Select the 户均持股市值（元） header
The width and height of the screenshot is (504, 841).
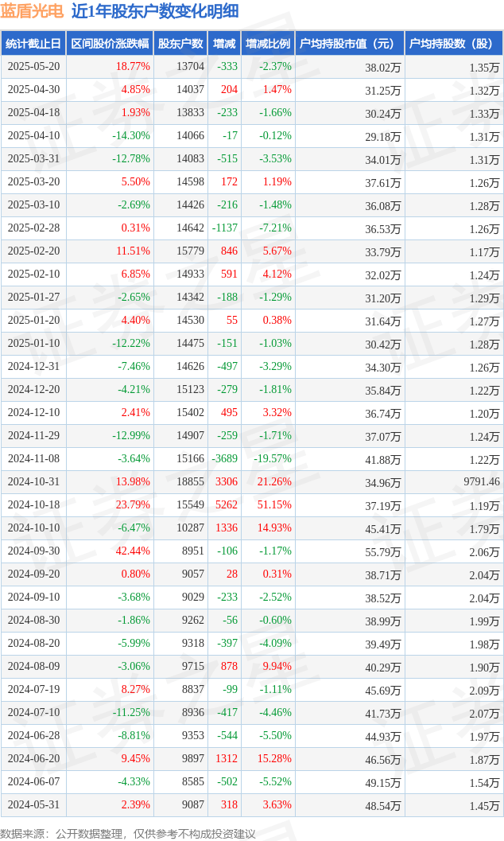349,44
